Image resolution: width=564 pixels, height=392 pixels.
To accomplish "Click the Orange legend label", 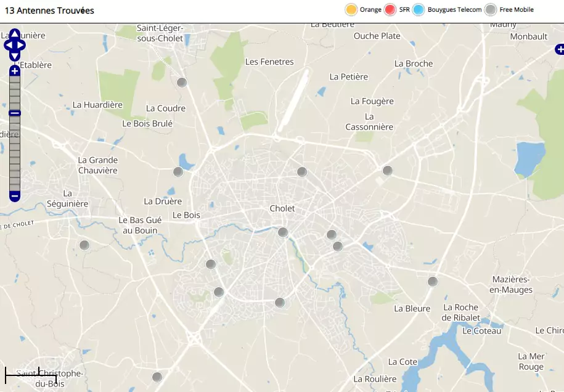I will point(370,10).
